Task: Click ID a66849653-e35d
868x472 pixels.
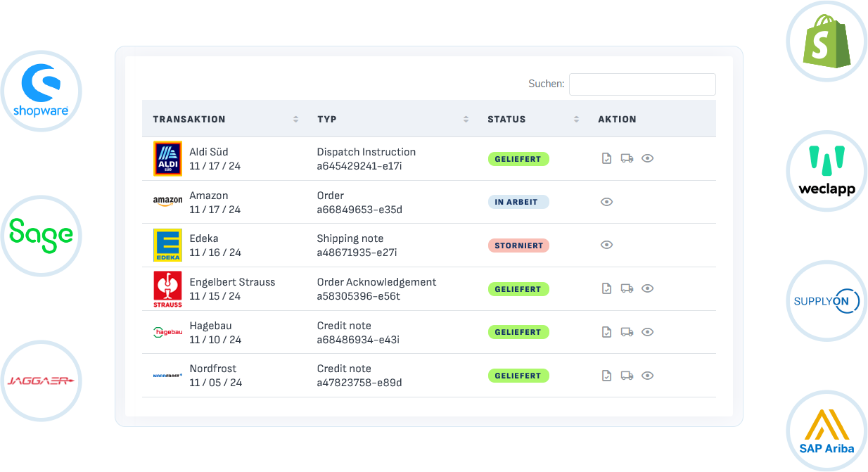Action: coord(359,210)
